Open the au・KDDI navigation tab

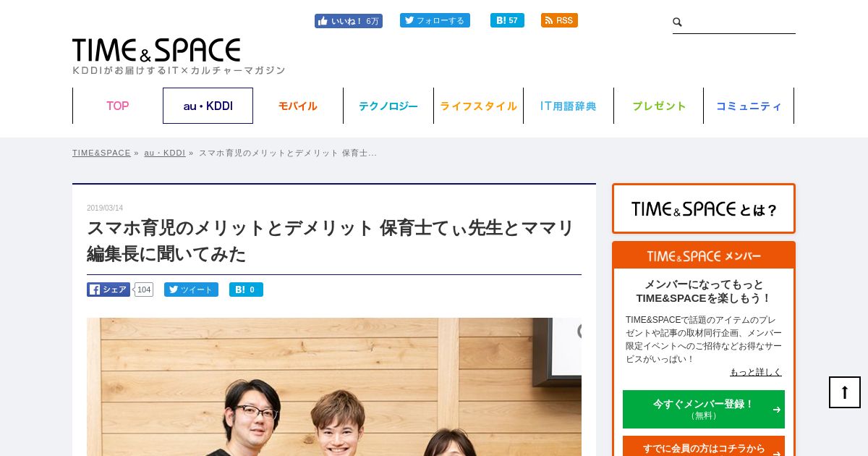click(x=208, y=106)
